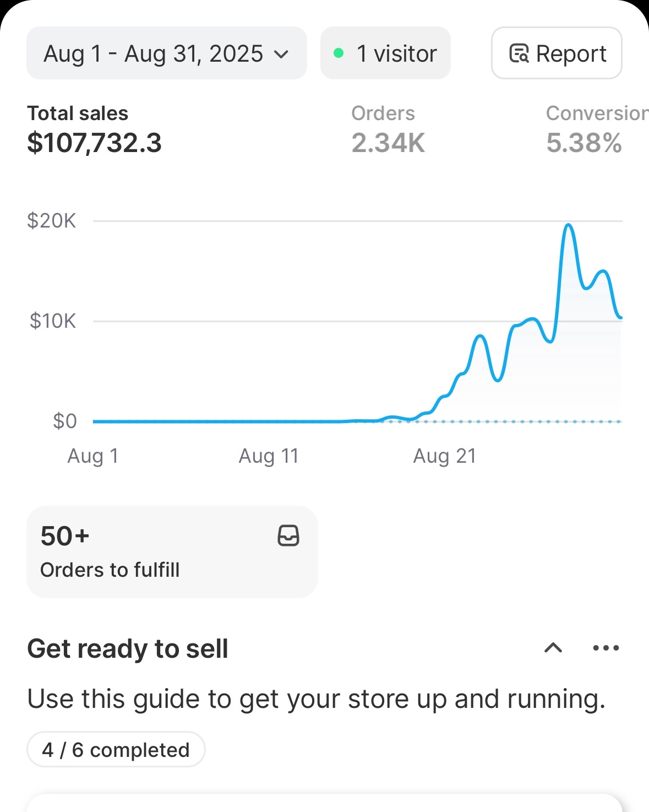Screen dimensions: 649x812
Task: Click the Get ready to sell heading
Action: [x=128, y=648]
